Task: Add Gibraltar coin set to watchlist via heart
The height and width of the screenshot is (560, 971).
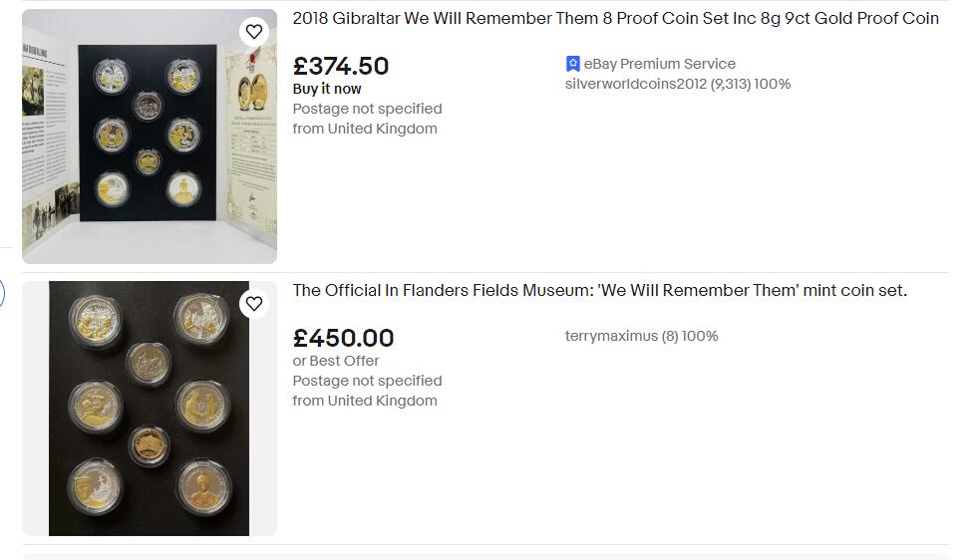Action: point(254,32)
